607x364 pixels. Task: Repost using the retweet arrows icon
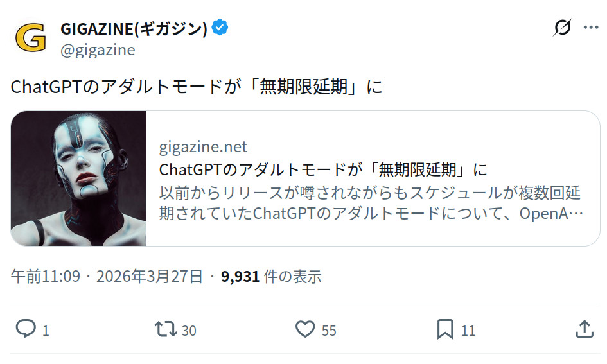click(x=165, y=329)
